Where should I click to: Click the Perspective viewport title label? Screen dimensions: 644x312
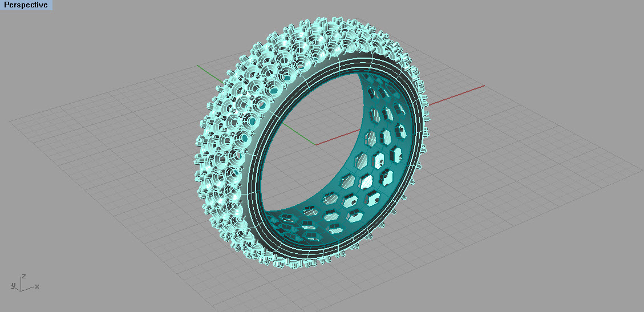[x=26, y=5]
